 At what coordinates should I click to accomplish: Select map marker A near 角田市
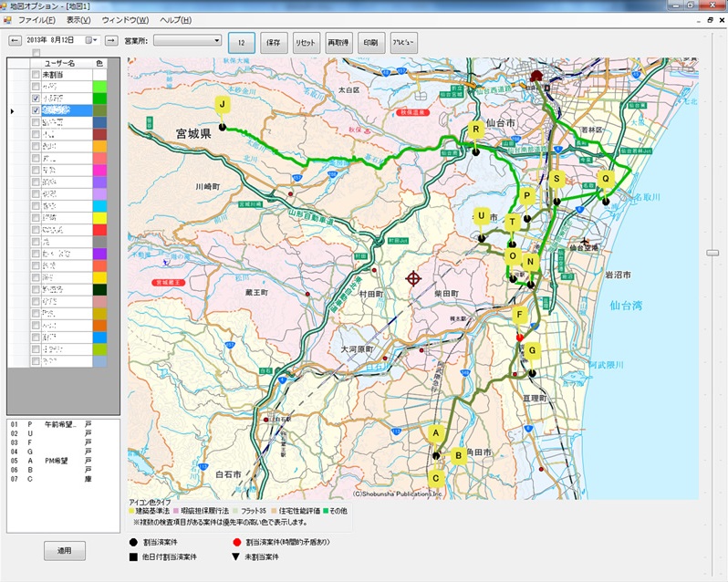point(436,433)
